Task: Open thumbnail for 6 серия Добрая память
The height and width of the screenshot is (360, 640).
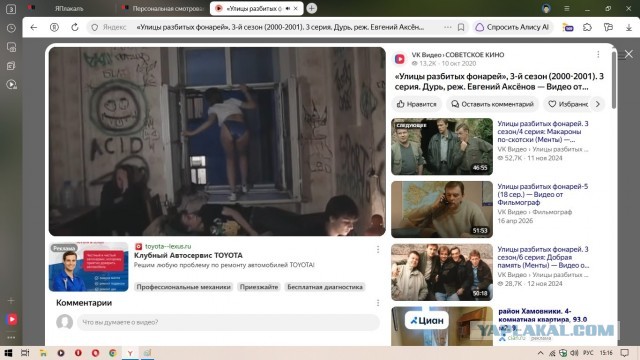Action: click(x=442, y=272)
